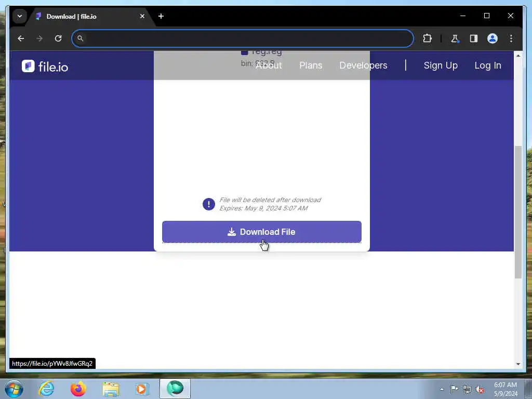Open the About page link
This screenshot has width=532, height=399.
269,65
